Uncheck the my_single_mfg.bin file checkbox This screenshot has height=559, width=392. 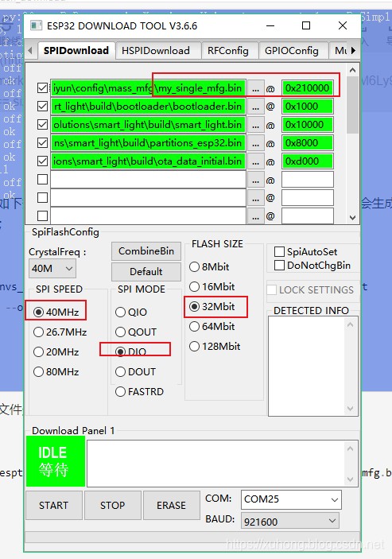pyautogui.click(x=42, y=88)
